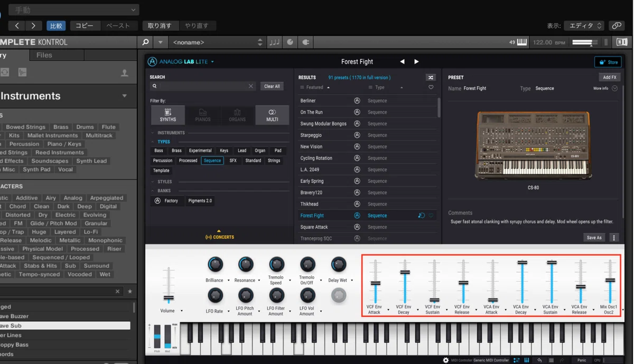This screenshot has width=634, height=364.
Task: Select the SYNTHS filter button
Action: point(168,115)
